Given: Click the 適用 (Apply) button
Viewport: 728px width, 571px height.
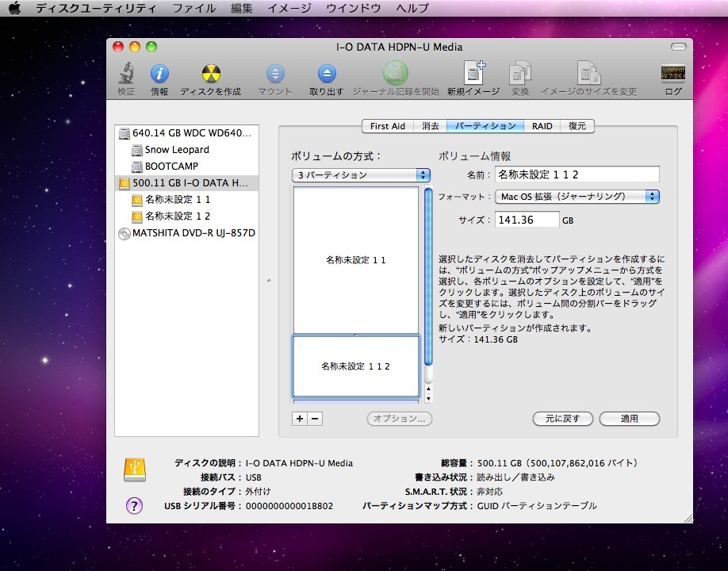Looking at the screenshot, I should click(629, 419).
